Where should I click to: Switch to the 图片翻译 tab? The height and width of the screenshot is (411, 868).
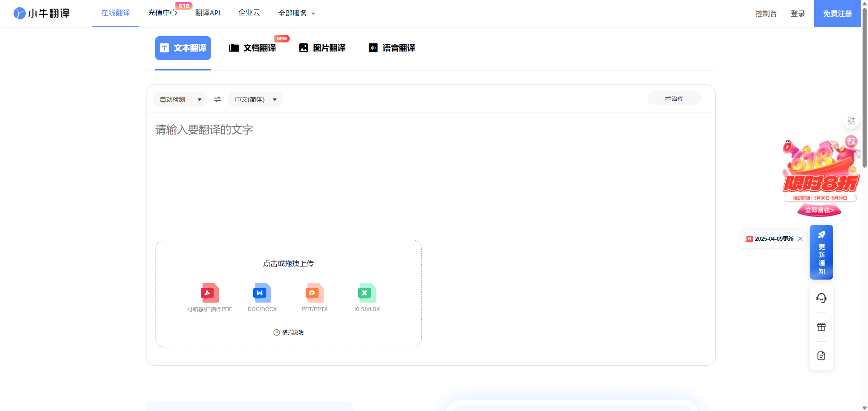point(322,48)
